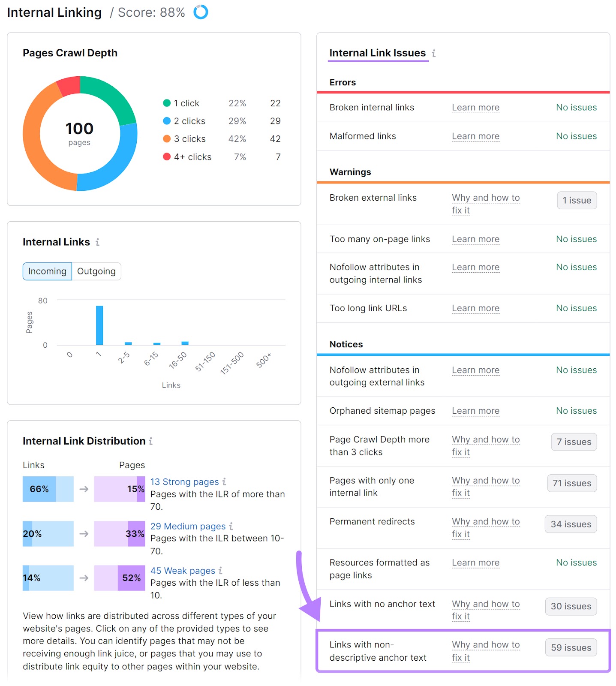Click info icon beside Internal Link Issues

pyautogui.click(x=434, y=53)
